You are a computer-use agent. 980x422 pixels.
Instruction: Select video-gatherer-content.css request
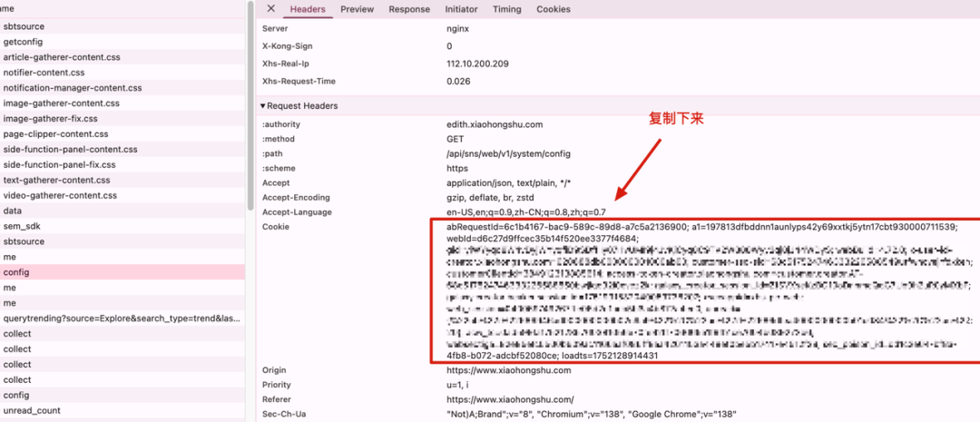[x=122, y=195]
